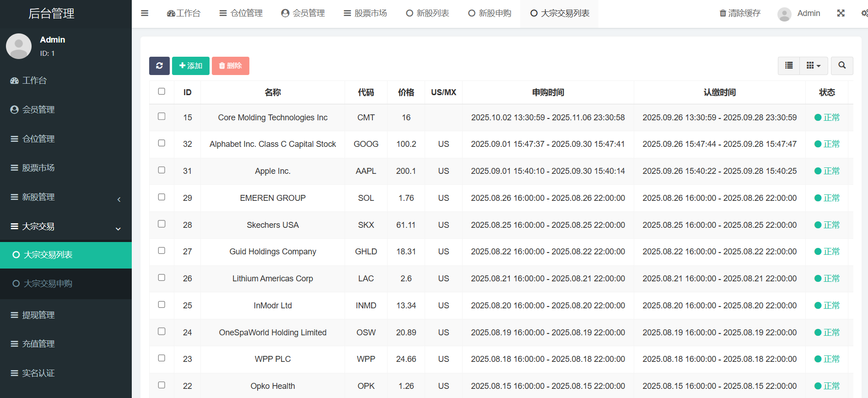
Task: Tick the checkbox for Skechers USA row
Action: 162,224
